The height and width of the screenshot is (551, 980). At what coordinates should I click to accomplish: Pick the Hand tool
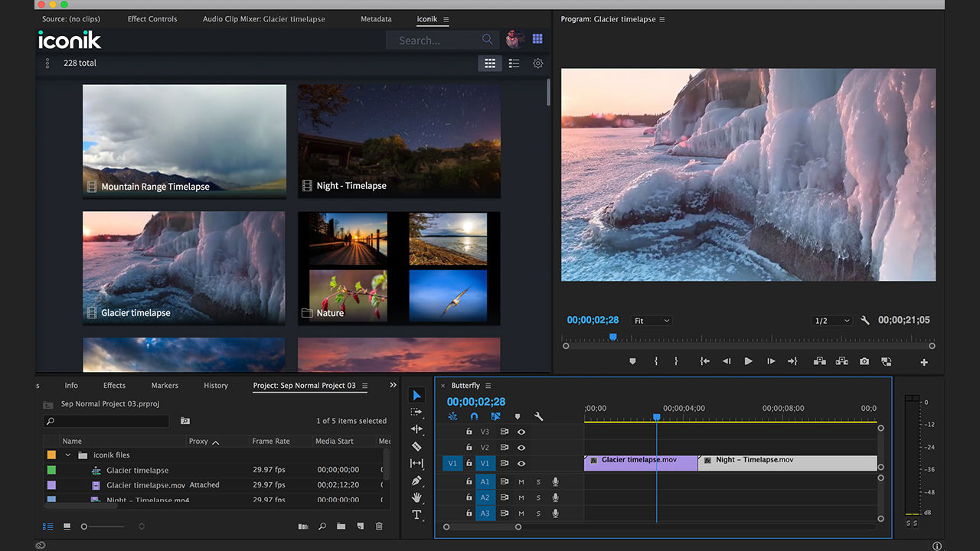point(416,497)
